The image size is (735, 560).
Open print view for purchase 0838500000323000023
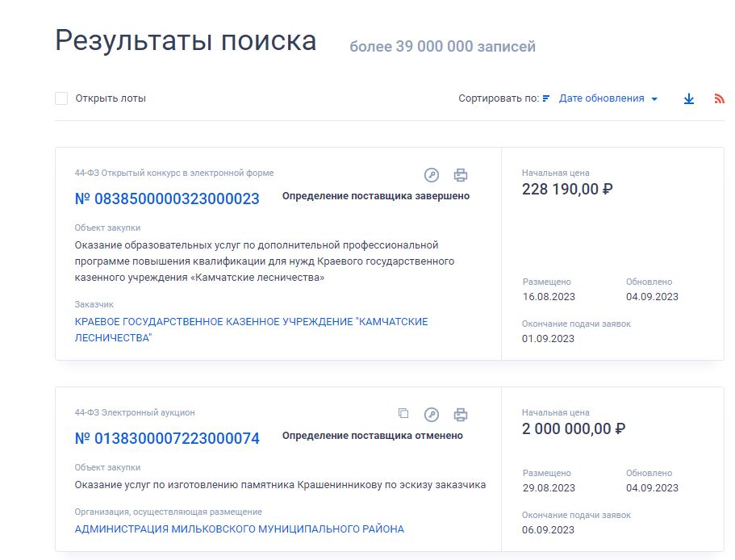[461, 173]
